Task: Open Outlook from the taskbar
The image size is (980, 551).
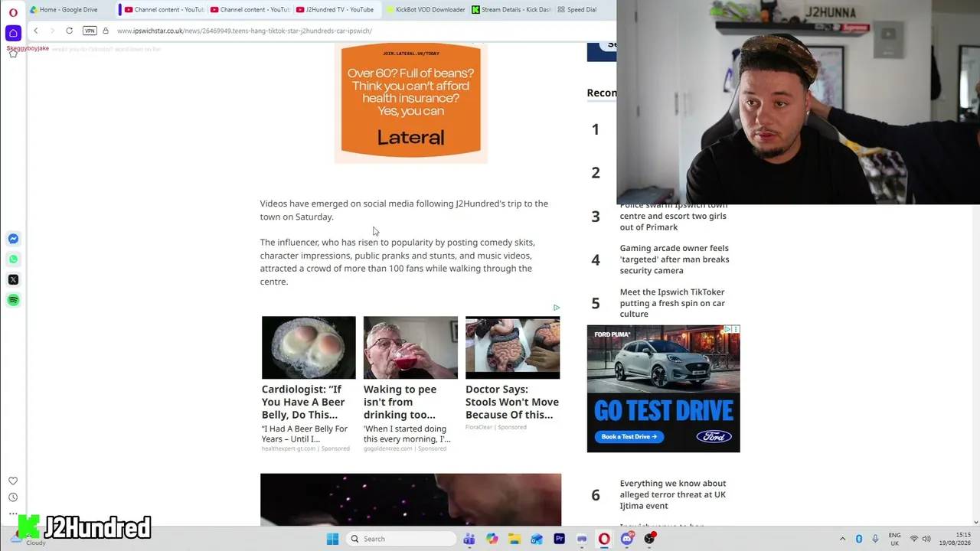Action: coord(537,539)
